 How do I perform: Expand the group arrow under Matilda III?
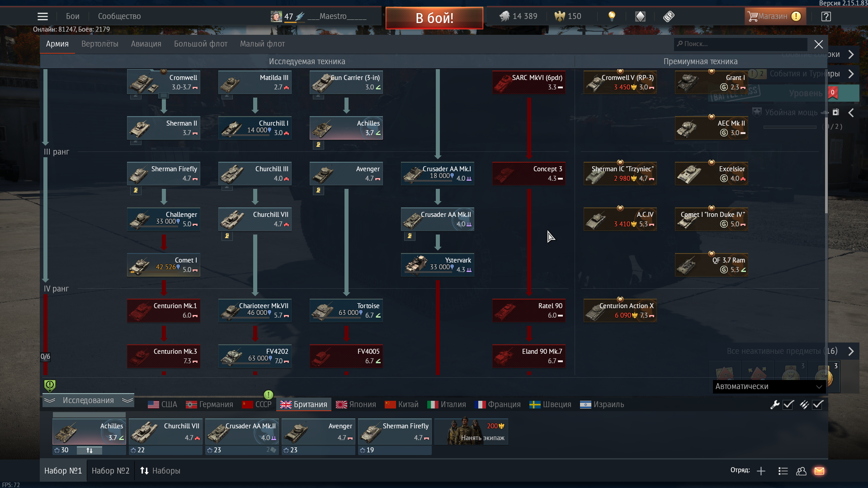[x=227, y=96]
